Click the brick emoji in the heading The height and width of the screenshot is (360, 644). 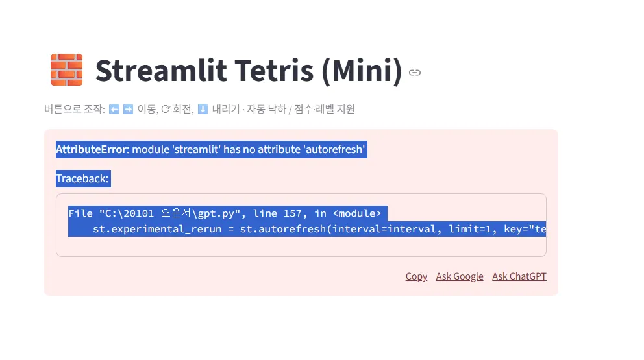(66, 70)
